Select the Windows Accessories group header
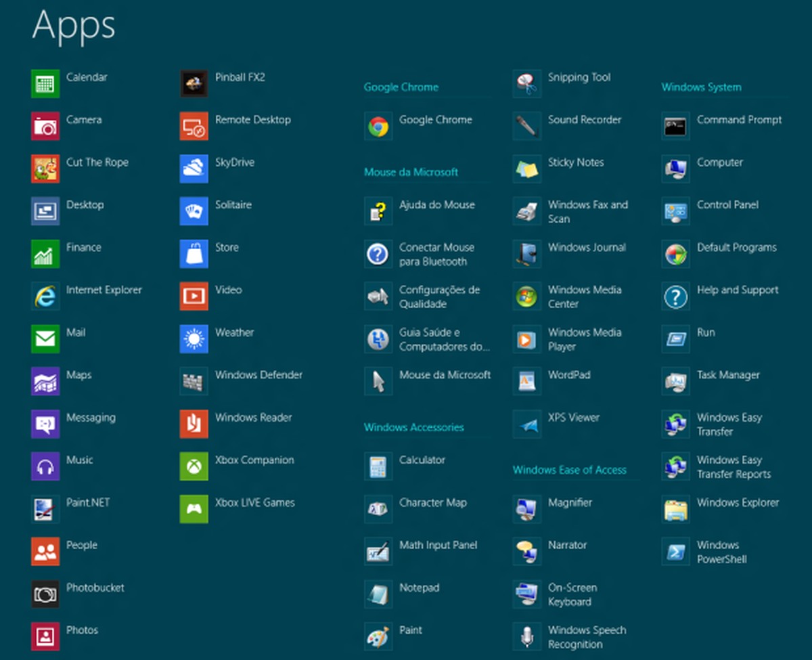This screenshot has width=812, height=660. (x=413, y=427)
